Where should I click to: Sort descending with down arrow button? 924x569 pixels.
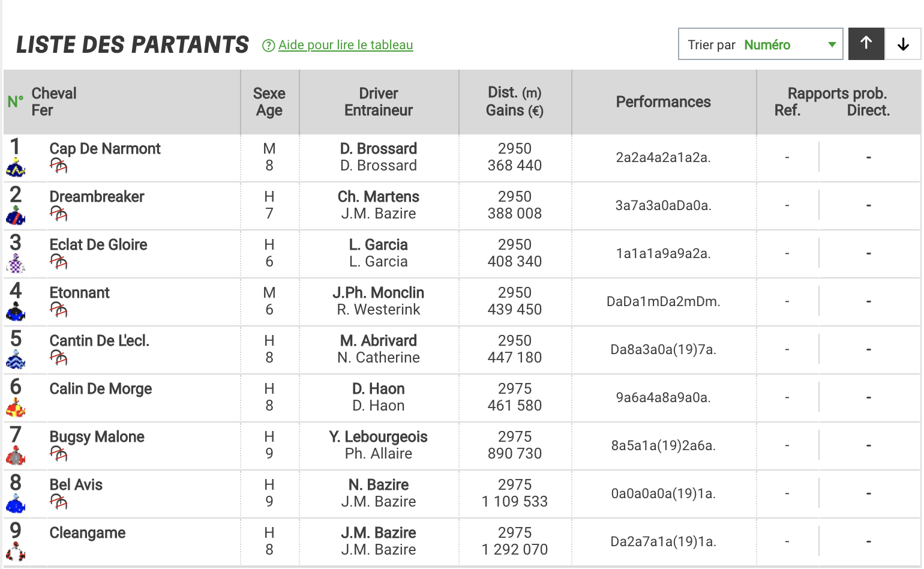(x=903, y=44)
